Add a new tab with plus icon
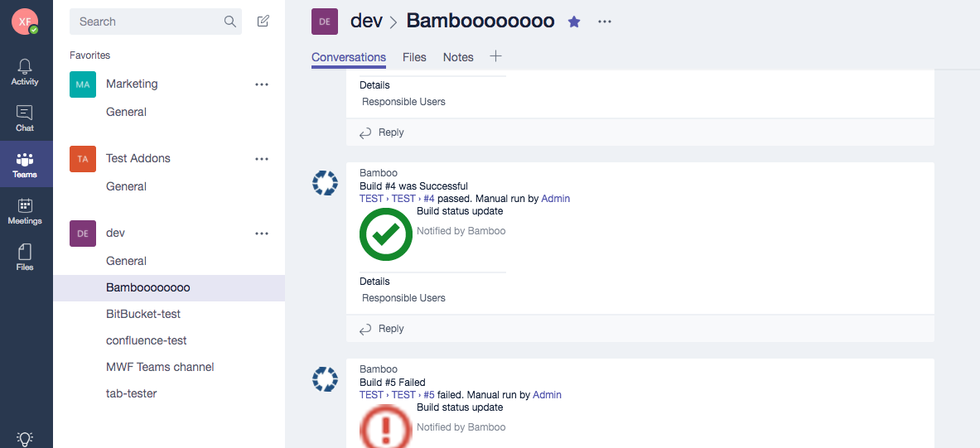This screenshot has width=980, height=448. click(495, 56)
